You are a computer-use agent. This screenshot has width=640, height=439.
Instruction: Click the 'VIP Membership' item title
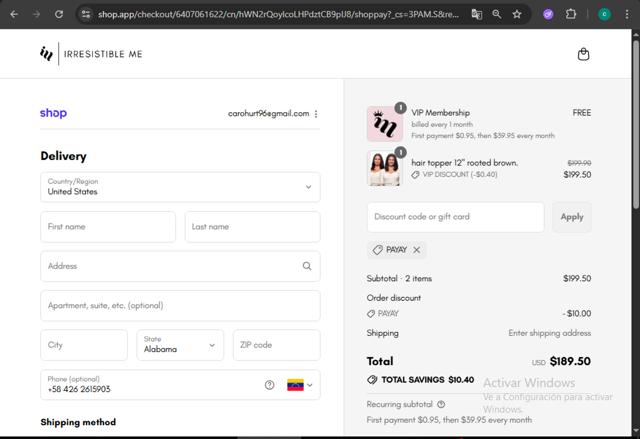click(440, 113)
